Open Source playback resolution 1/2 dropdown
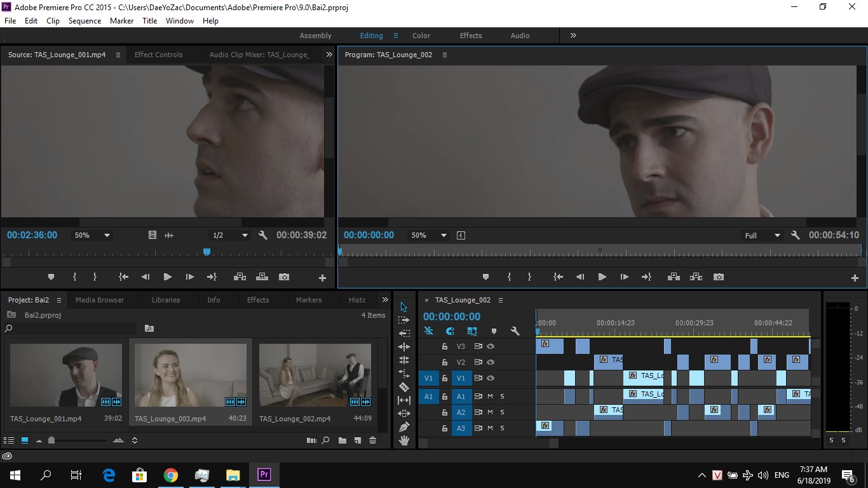The image size is (868, 488). coord(230,235)
